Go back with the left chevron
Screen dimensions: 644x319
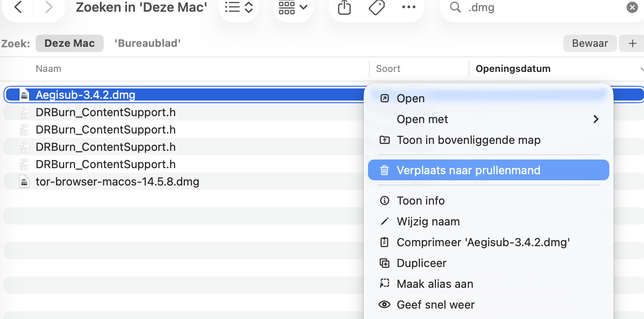click(18, 7)
